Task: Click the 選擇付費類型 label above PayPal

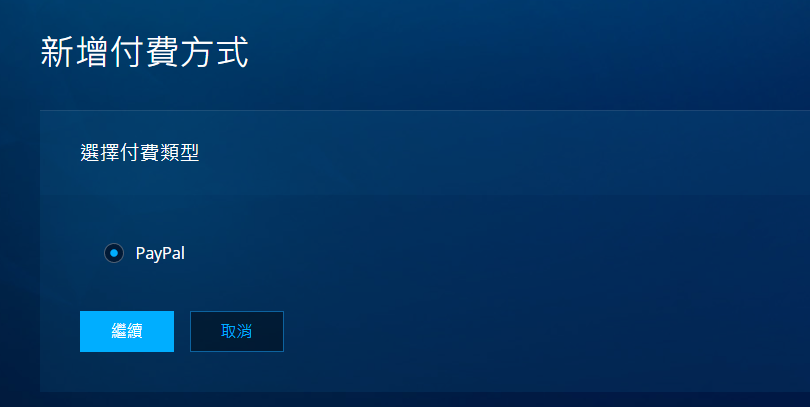Action: (139, 152)
